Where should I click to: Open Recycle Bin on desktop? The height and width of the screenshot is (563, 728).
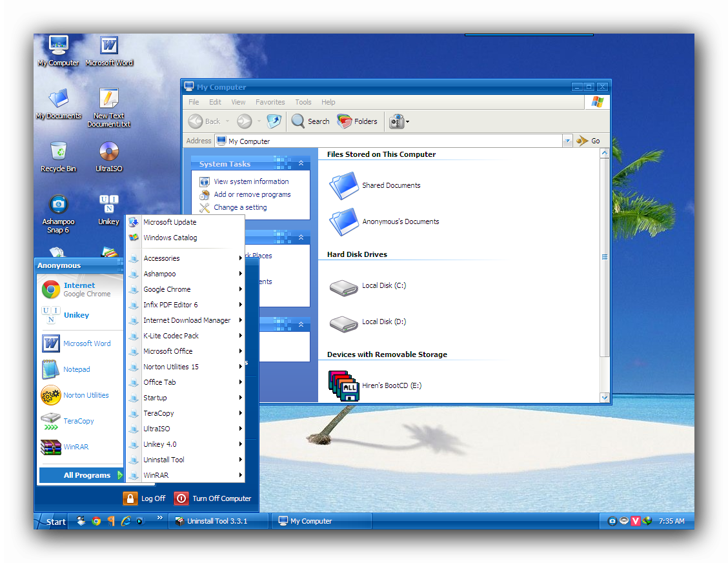pyautogui.click(x=59, y=156)
